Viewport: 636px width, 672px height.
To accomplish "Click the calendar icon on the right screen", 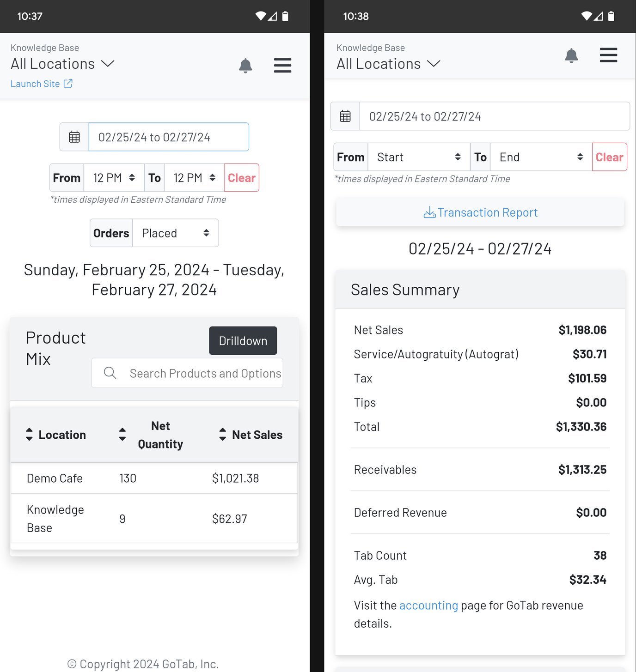I will click(345, 116).
